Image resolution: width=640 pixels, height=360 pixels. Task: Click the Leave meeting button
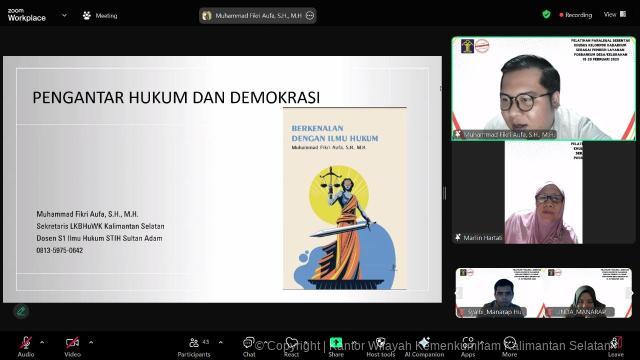(616, 346)
